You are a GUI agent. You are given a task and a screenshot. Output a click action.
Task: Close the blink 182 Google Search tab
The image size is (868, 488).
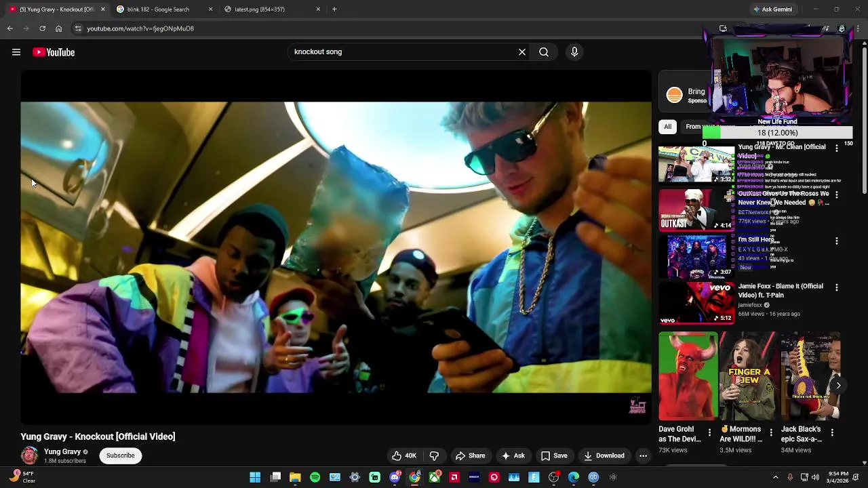point(210,9)
